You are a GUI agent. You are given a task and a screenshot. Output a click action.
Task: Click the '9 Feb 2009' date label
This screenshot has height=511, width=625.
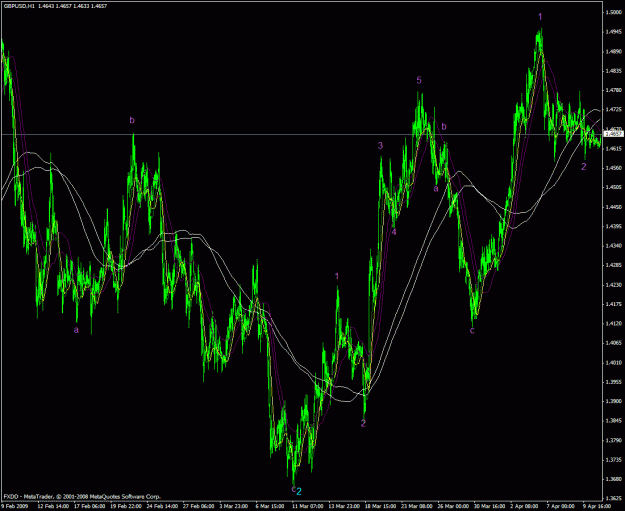[14, 506]
